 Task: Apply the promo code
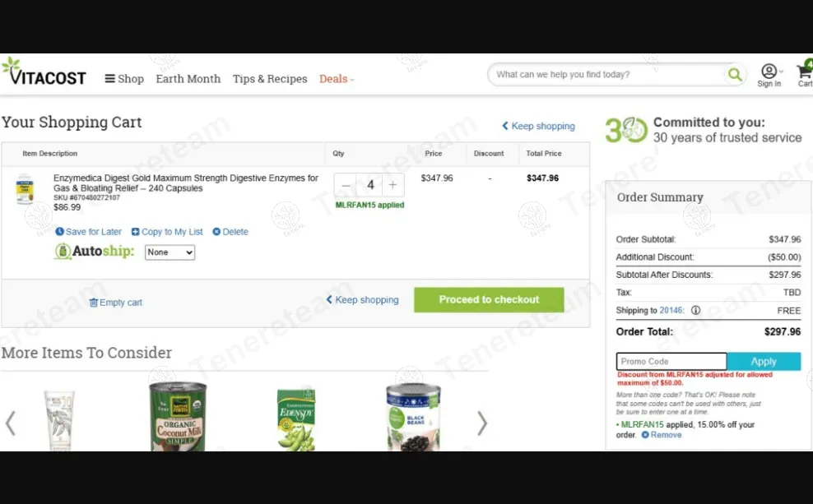764,361
